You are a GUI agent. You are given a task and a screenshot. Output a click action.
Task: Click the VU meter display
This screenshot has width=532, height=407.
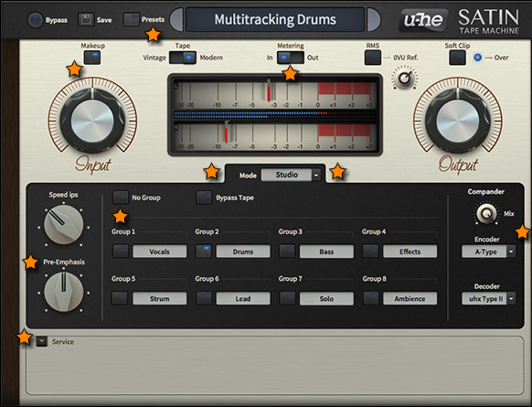(x=275, y=114)
